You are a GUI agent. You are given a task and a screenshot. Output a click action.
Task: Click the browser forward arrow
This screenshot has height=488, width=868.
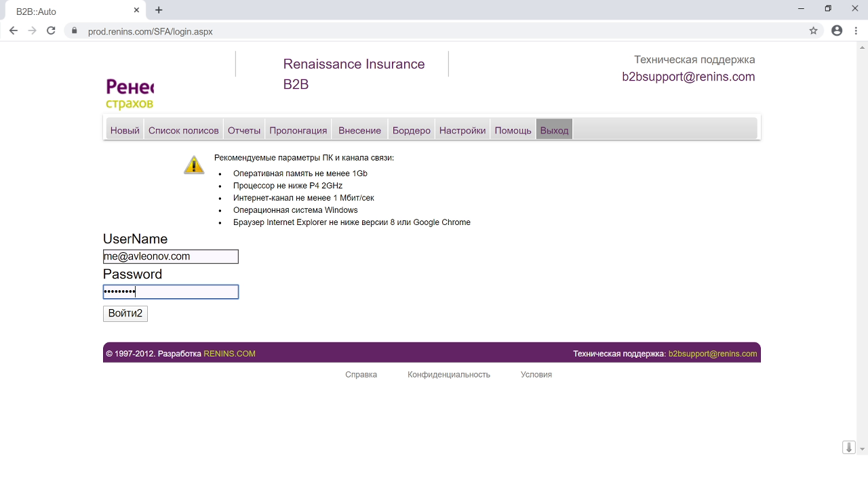click(x=32, y=30)
